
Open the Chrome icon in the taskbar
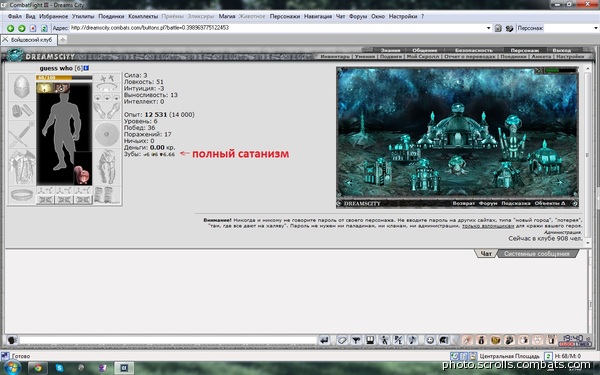coord(38,368)
